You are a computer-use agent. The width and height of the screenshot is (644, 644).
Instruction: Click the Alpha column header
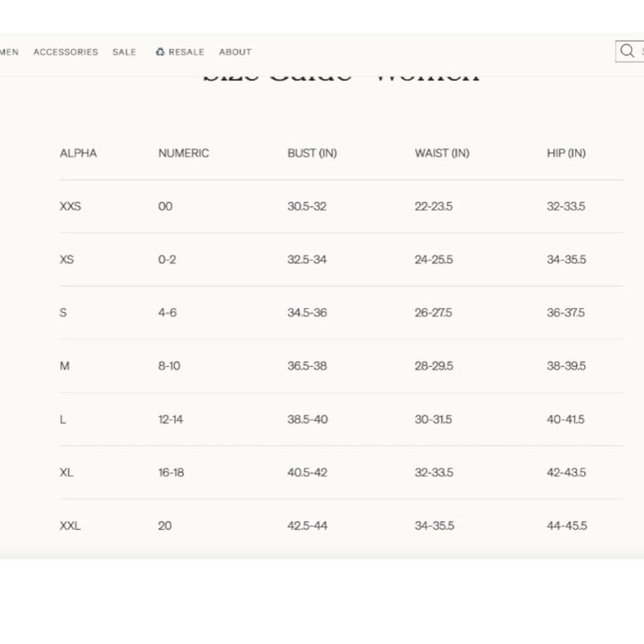78,153
